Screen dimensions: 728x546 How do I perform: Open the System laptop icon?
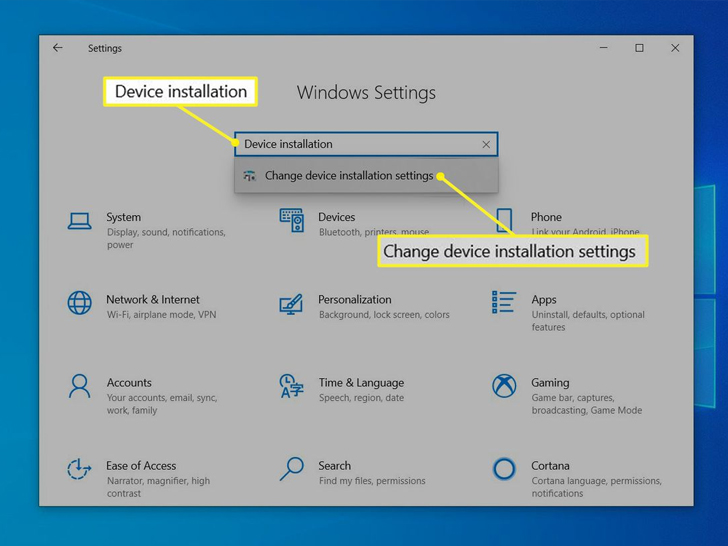pyautogui.click(x=79, y=221)
